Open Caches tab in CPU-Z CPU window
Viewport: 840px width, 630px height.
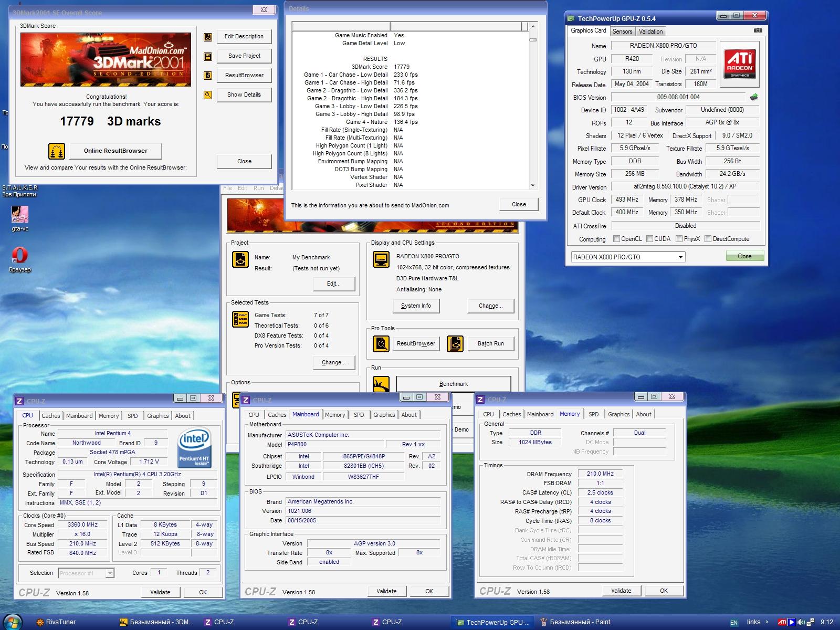tap(51, 416)
